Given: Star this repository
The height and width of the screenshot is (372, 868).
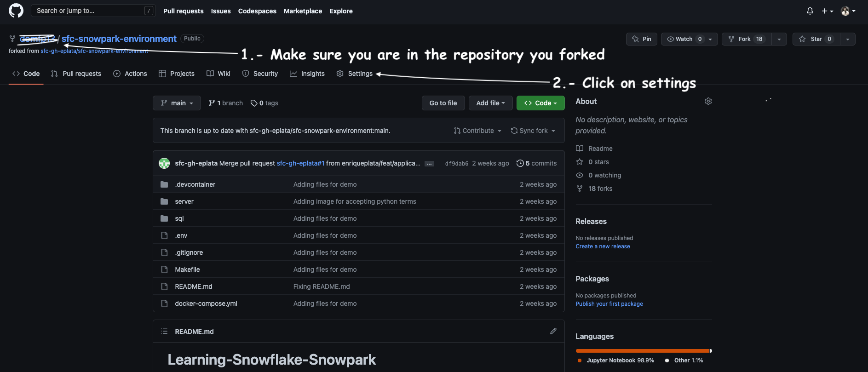Looking at the screenshot, I should coord(816,39).
